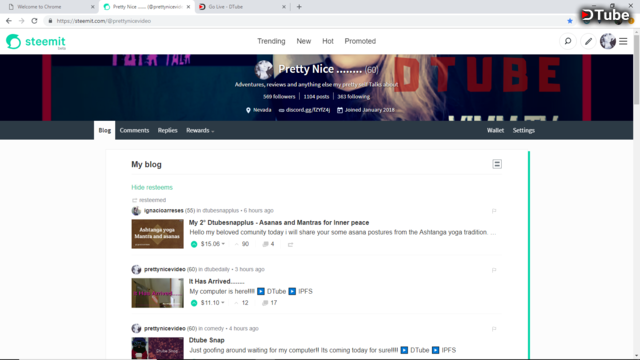Click the profile picture in the banner
Screen dimensions: 640x360
tap(264, 69)
